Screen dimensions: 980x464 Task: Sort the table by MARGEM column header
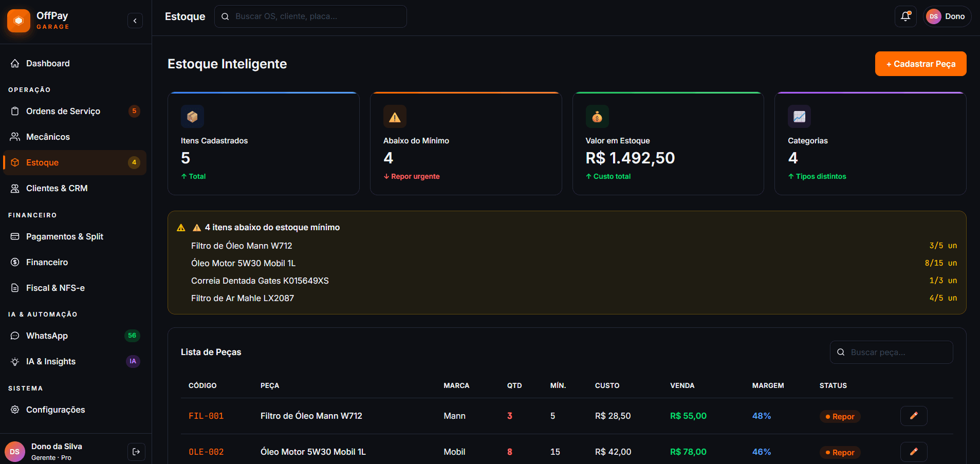point(768,385)
